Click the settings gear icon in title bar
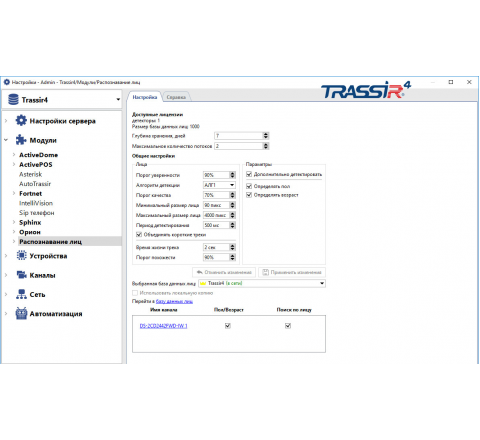Viewport: 480px width, 440px height. point(7,82)
